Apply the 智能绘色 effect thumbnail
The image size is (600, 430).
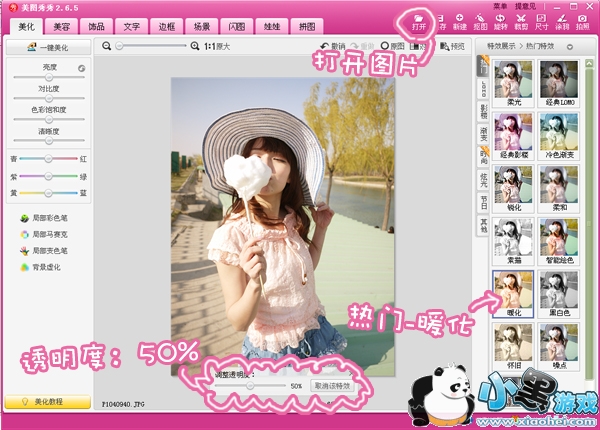[x=559, y=241]
